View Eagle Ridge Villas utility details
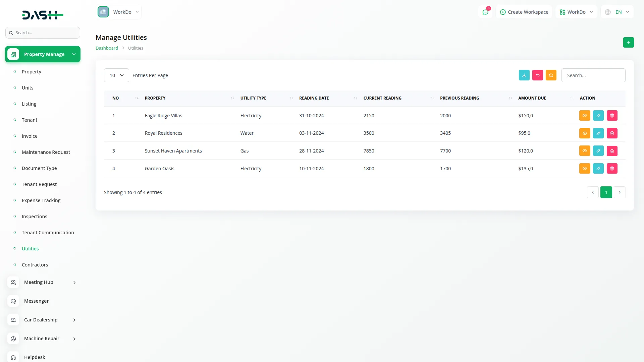Screen dimensions: 644x362 tap(584, 116)
